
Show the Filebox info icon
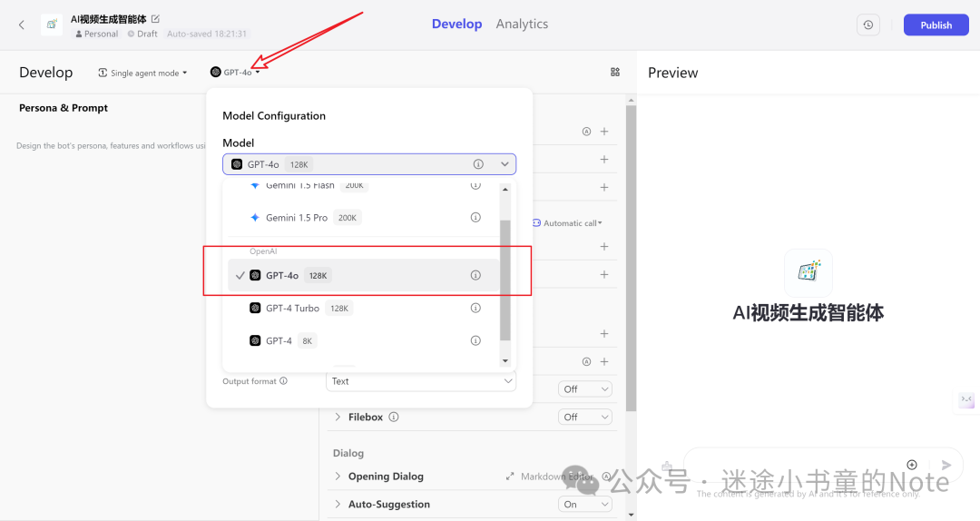[394, 418]
